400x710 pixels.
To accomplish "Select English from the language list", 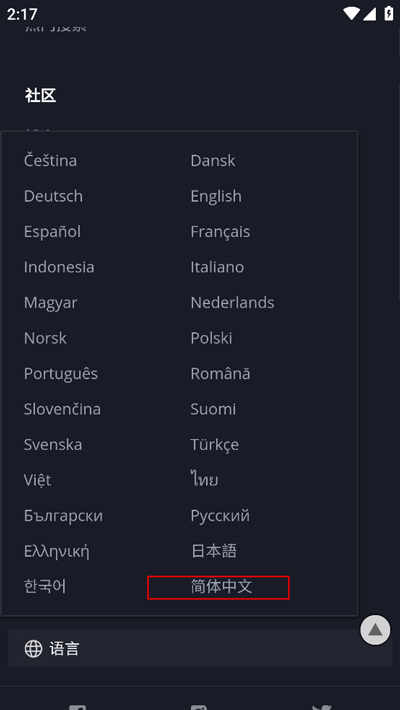I will [216, 196].
